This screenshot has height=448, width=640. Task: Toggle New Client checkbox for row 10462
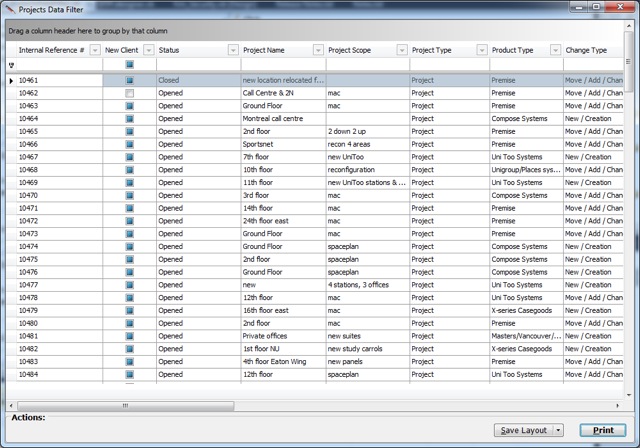[129, 93]
